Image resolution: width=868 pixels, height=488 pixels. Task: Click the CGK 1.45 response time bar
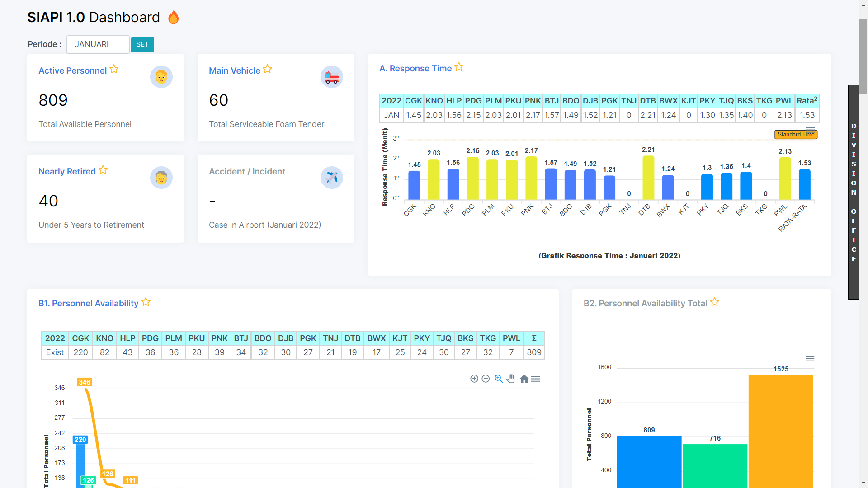[414, 185]
